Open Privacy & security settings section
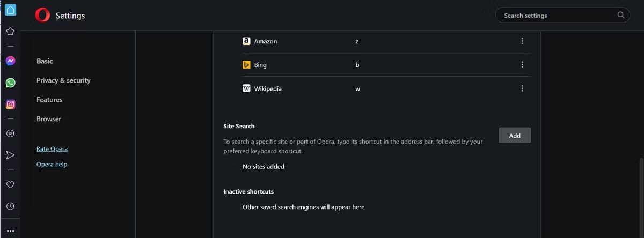Screen dimensions: 644x238 tap(63, 80)
